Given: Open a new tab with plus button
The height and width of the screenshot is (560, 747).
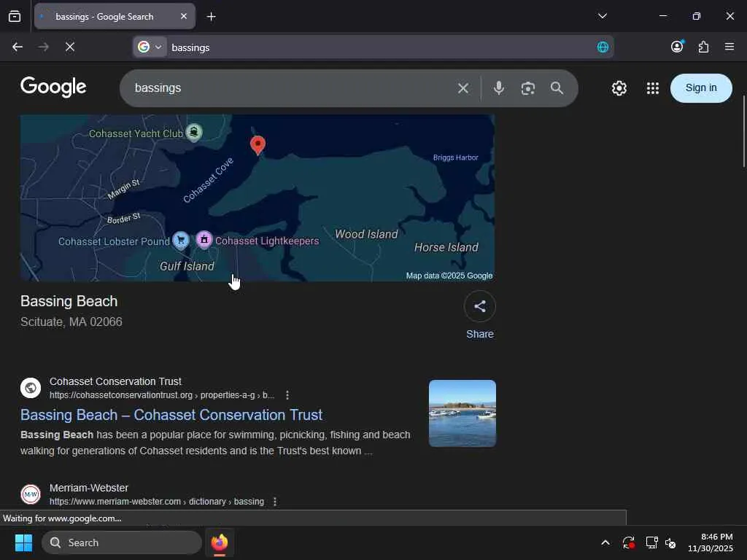Looking at the screenshot, I should [211, 17].
